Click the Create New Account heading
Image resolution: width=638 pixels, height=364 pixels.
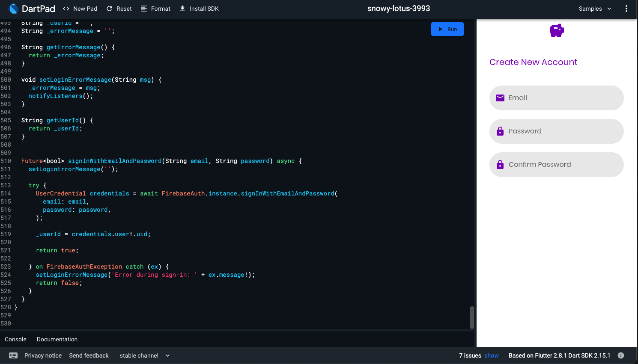(533, 62)
